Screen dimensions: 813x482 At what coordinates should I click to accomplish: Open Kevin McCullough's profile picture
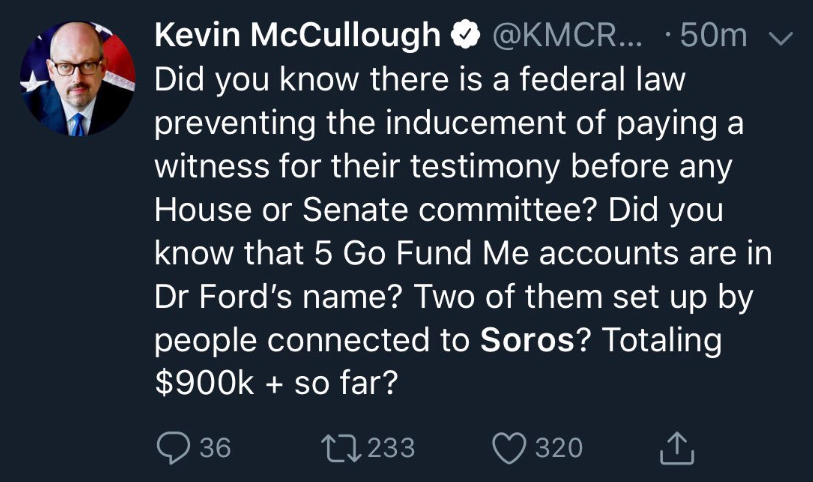[x=77, y=79]
